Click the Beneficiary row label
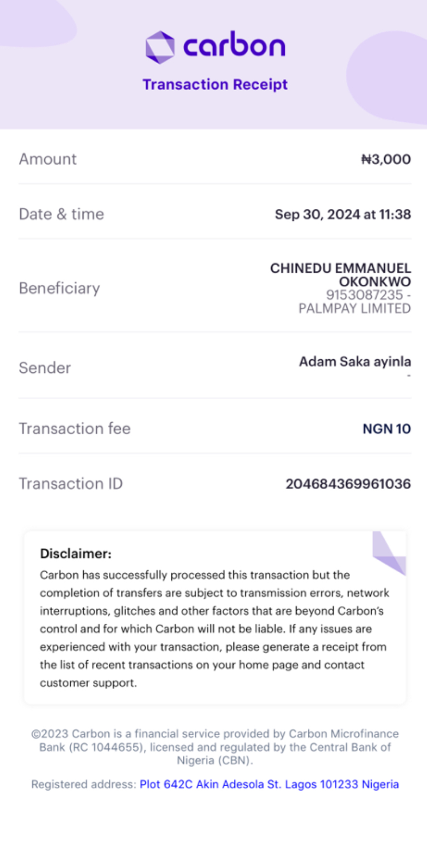The height and width of the screenshot is (868, 427). (x=59, y=288)
